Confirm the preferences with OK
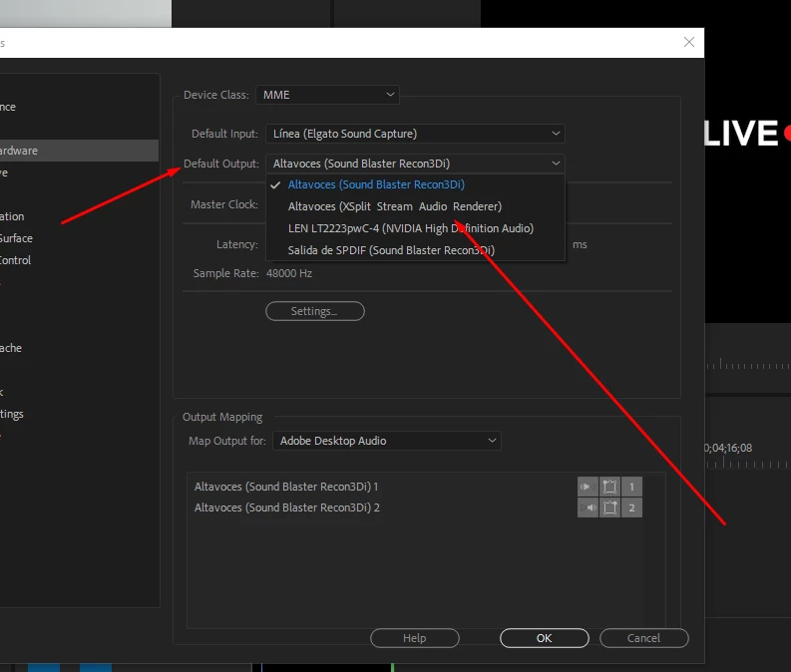 [545, 638]
